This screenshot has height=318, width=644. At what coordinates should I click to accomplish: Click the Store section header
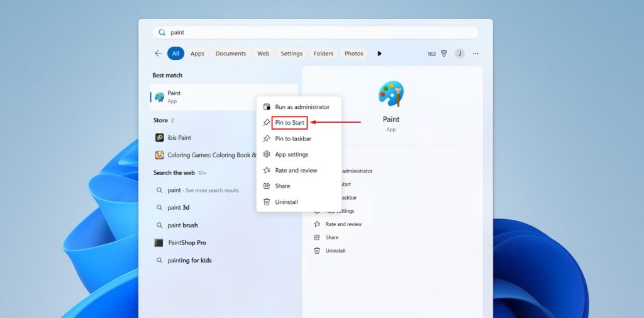click(160, 120)
